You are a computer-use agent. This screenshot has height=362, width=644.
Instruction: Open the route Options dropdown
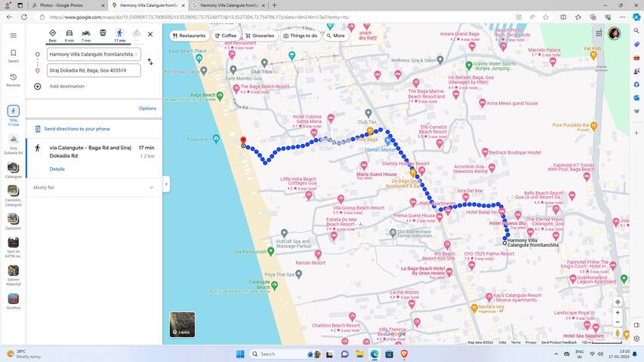point(147,109)
